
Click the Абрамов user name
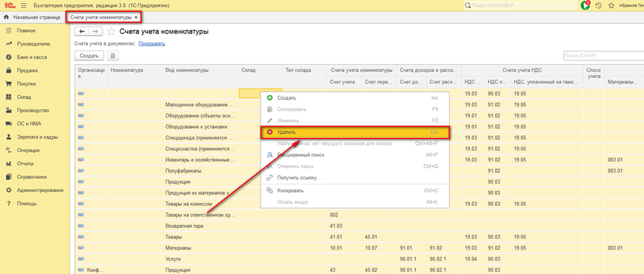coord(631,6)
